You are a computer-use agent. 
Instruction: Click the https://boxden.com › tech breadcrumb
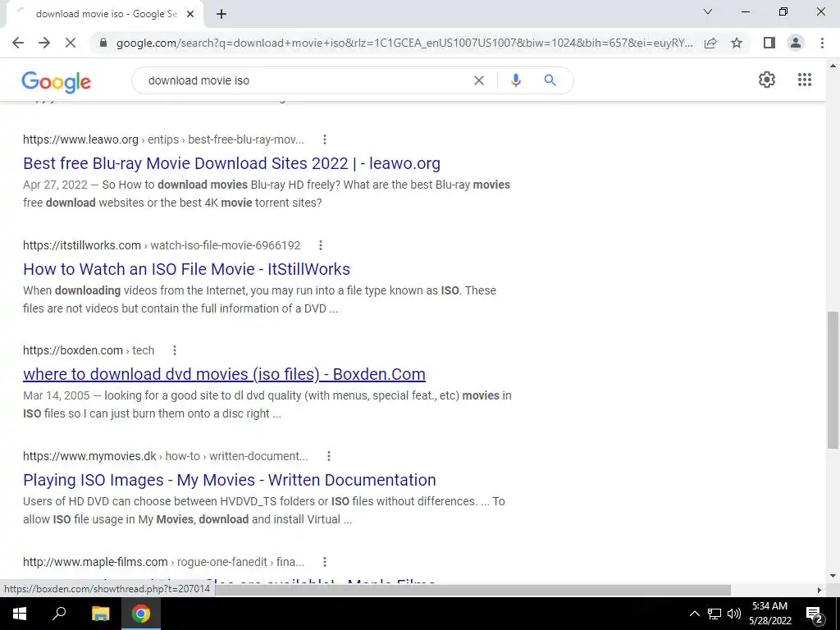tap(89, 350)
